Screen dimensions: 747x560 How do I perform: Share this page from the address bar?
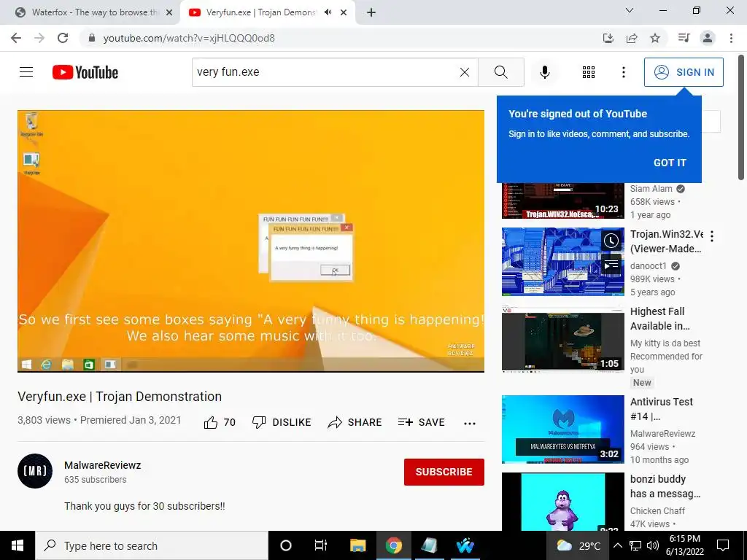(x=632, y=38)
